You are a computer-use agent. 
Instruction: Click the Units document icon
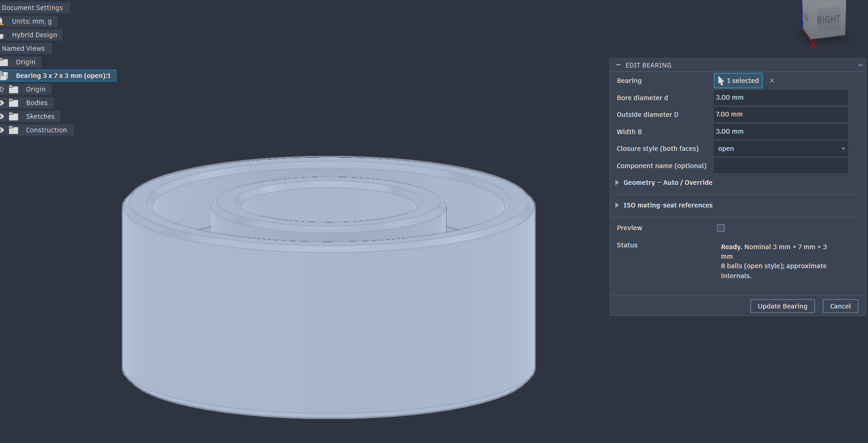point(1,21)
